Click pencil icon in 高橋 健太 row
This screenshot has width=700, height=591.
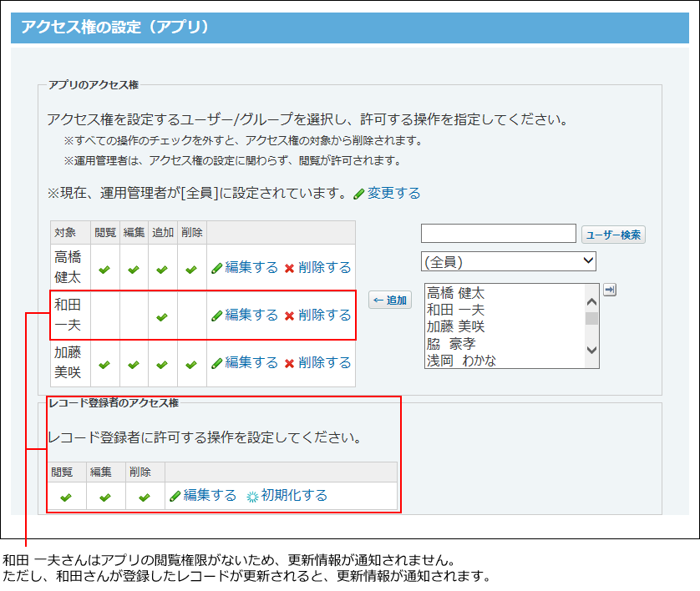tap(217, 268)
